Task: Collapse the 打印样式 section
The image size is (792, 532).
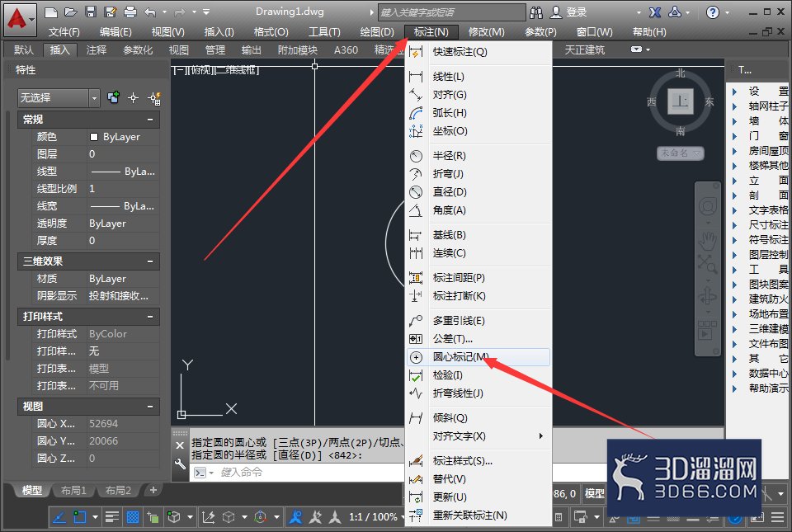Action: 150,317
